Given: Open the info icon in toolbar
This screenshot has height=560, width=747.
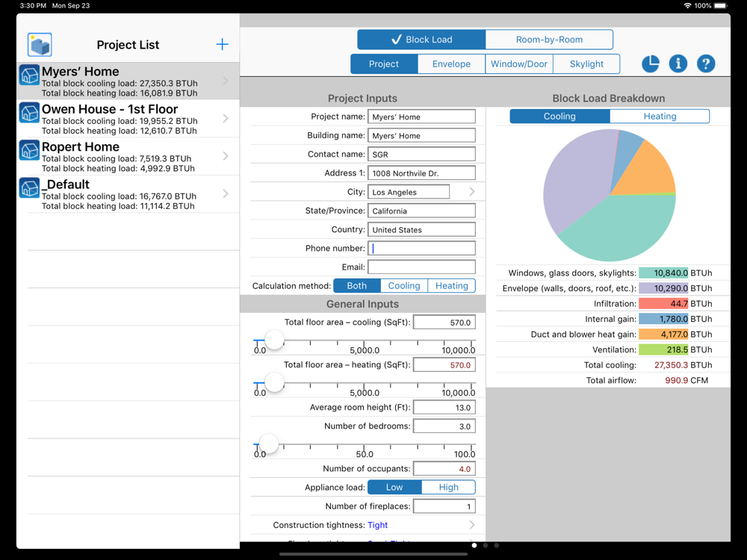Looking at the screenshot, I should (x=678, y=63).
